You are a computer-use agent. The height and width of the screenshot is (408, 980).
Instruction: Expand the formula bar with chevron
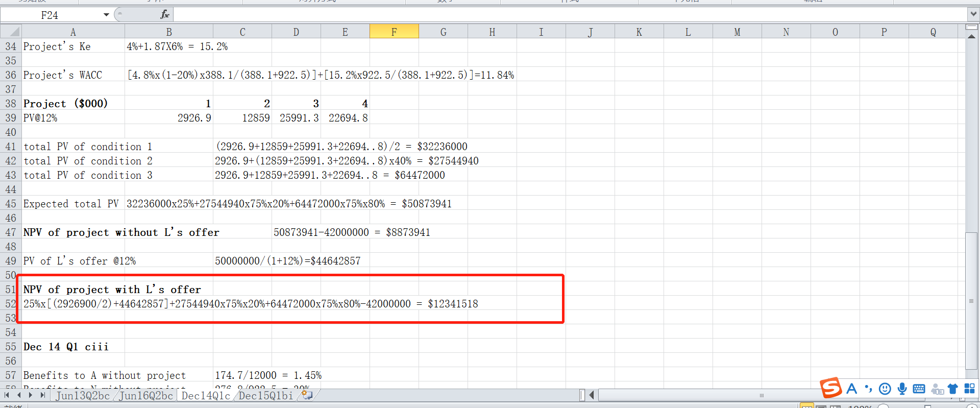(973, 14)
